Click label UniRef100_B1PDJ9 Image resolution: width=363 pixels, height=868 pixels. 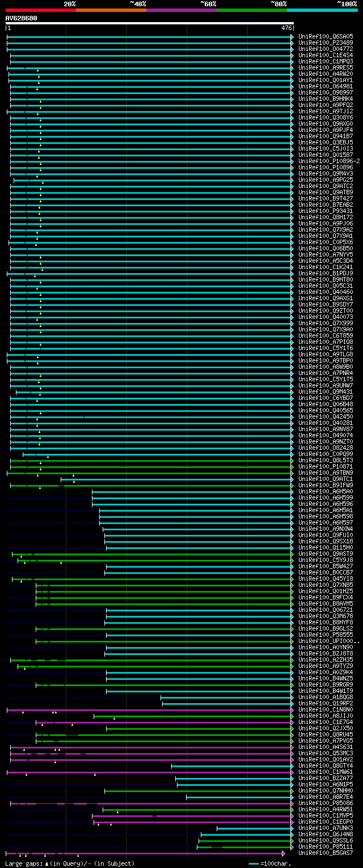[326, 273]
